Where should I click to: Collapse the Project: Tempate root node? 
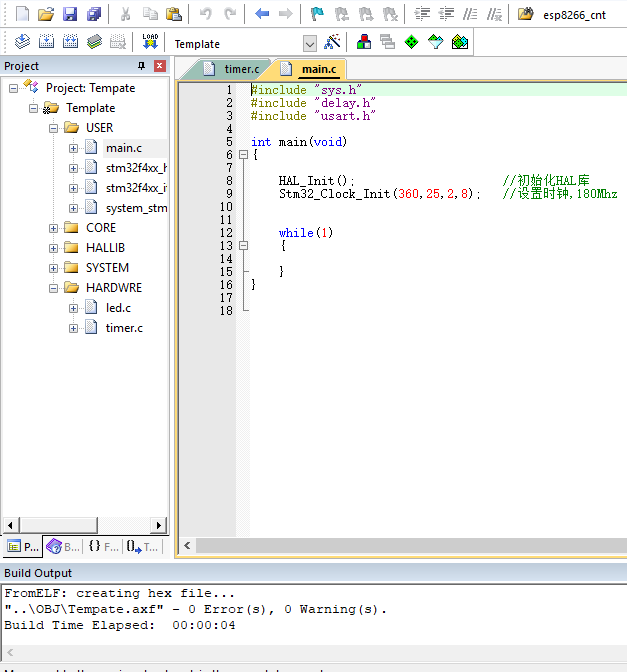[14, 88]
